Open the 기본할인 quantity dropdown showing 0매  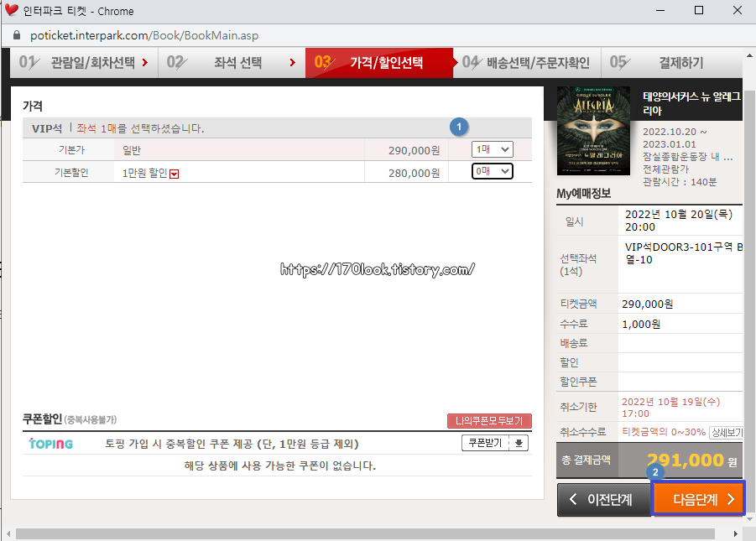pos(492,171)
